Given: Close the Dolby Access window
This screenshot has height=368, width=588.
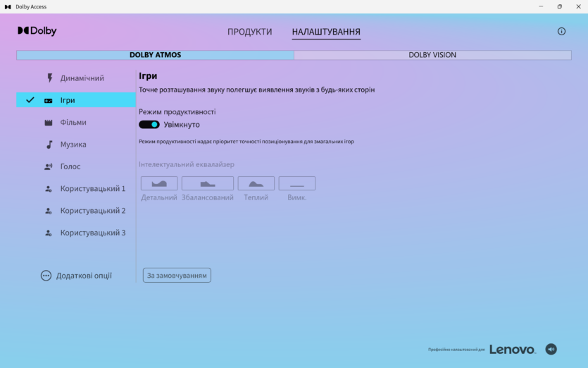Looking at the screenshot, I should pyautogui.click(x=578, y=7).
